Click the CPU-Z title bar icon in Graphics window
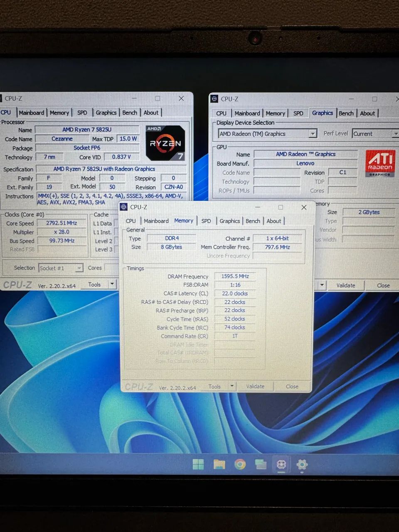Screen dimensions: 399x532 214,99
